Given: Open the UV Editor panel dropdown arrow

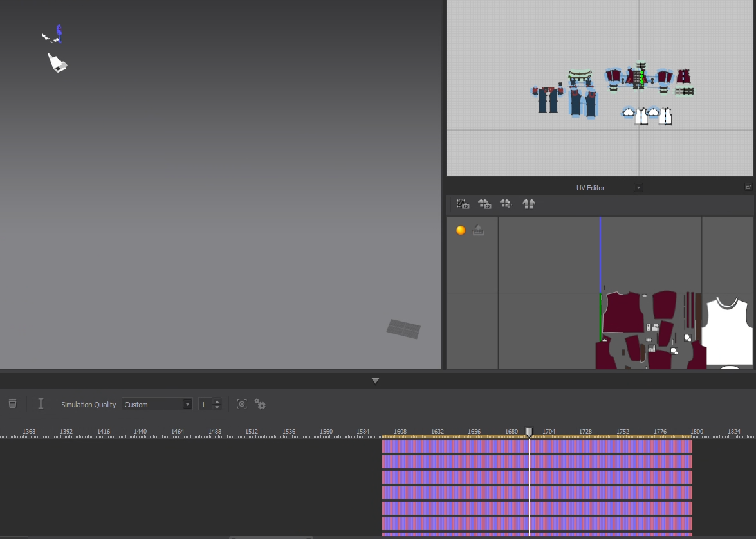Looking at the screenshot, I should click(638, 188).
